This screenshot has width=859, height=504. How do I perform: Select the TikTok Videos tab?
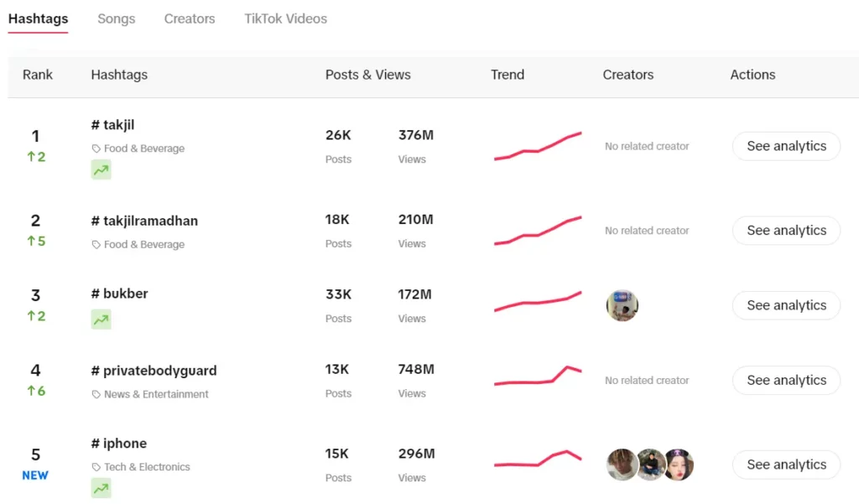tap(285, 18)
